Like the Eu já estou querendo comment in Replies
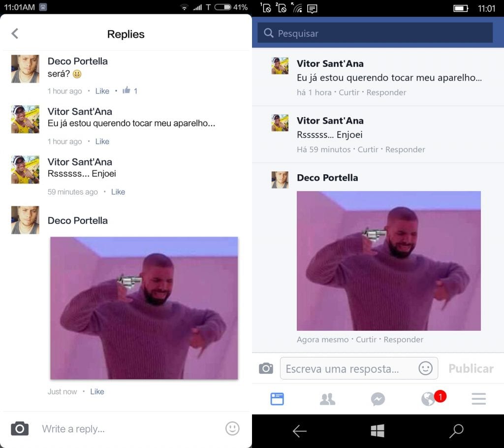The height and width of the screenshot is (448, 504). coord(102,141)
